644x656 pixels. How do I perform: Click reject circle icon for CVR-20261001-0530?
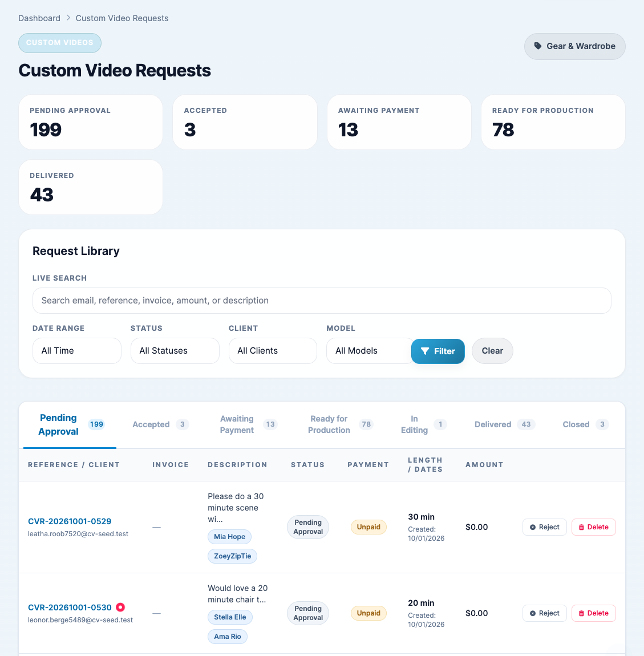pos(533,613)
